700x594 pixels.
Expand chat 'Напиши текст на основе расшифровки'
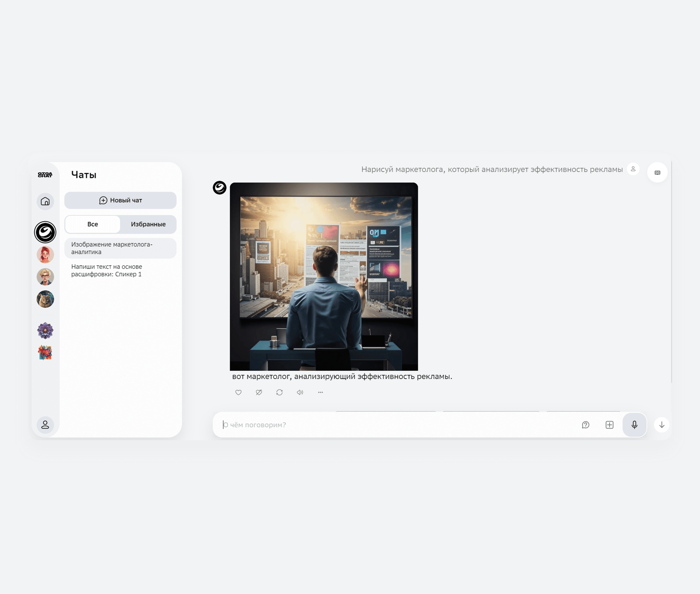pos(120,270)
